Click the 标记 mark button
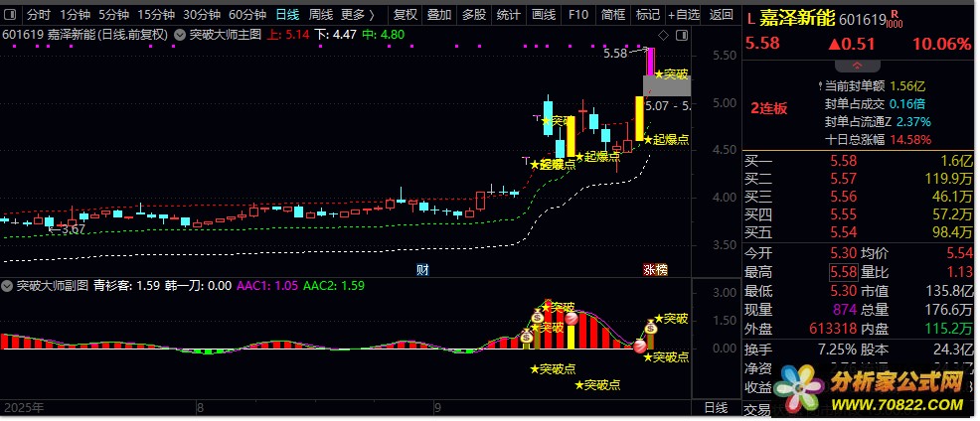Image resolution: width=980 pixels, height=421 pixels. (x=647, y=14)
